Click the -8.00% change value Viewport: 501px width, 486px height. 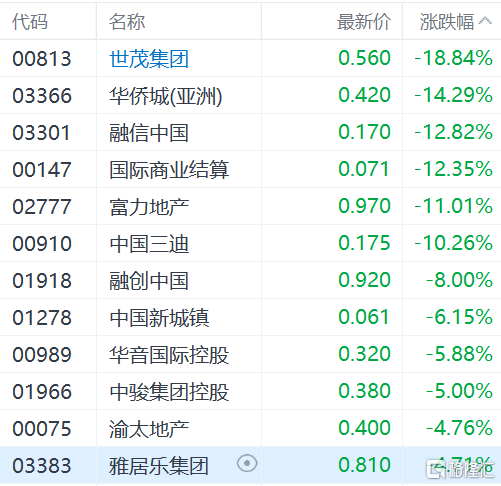coord(459,280)
